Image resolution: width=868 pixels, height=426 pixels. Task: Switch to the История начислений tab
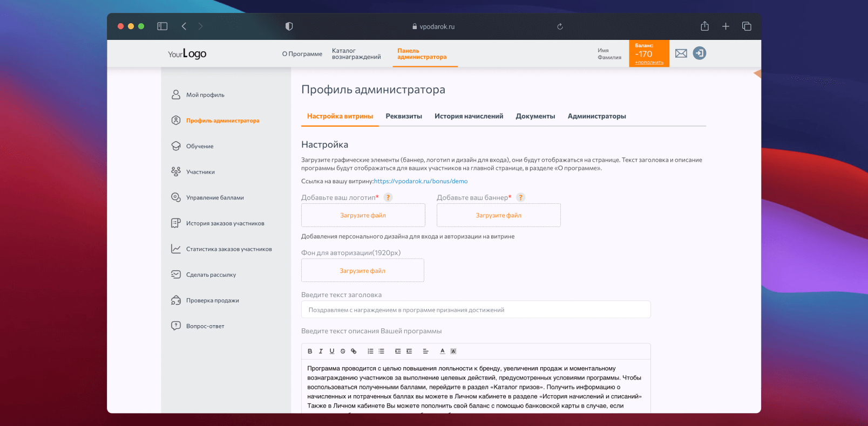tap(469, 116)
